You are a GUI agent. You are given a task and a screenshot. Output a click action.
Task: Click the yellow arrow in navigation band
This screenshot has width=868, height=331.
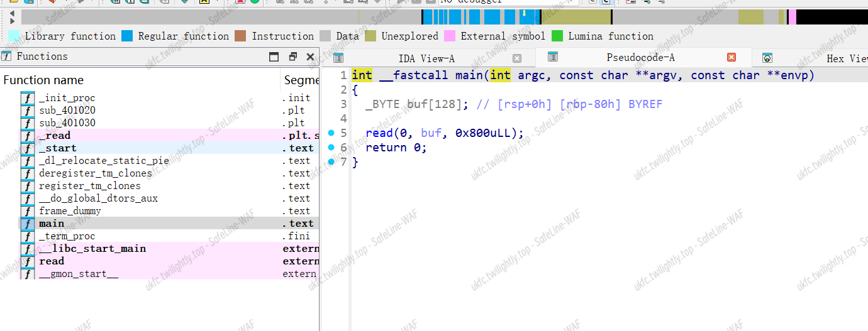click(x=524, y=13)
